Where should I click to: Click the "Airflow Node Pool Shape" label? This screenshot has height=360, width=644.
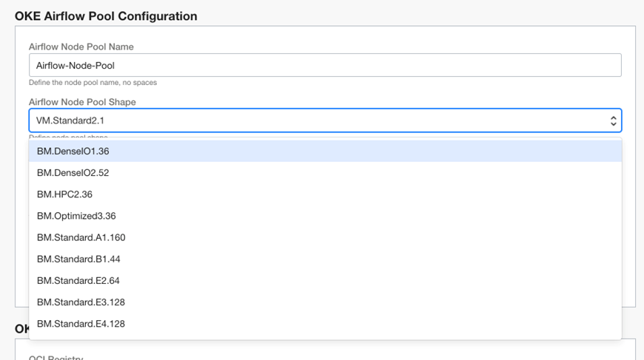[82, 102]
